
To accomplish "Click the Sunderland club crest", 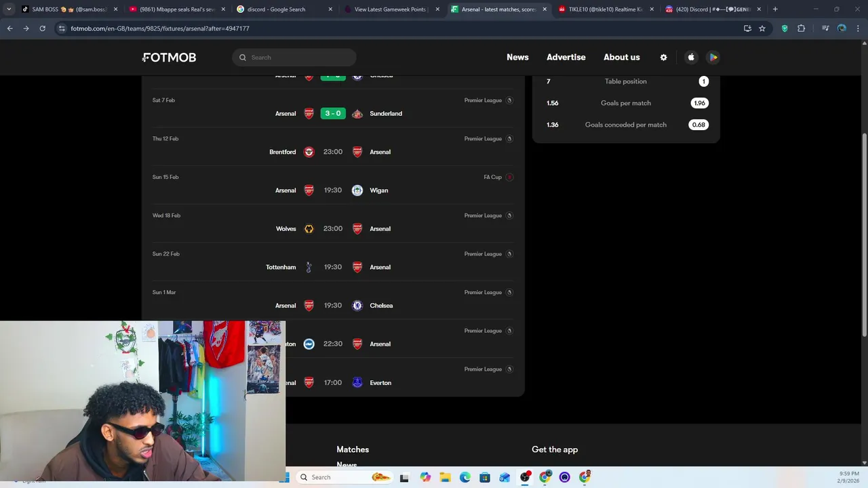I will [x=357, y=113].
